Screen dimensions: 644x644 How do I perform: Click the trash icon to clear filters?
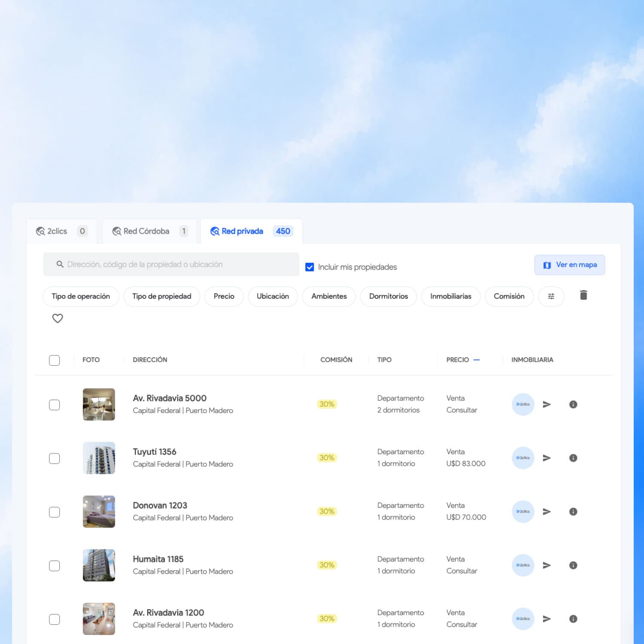tap(583, 295)
